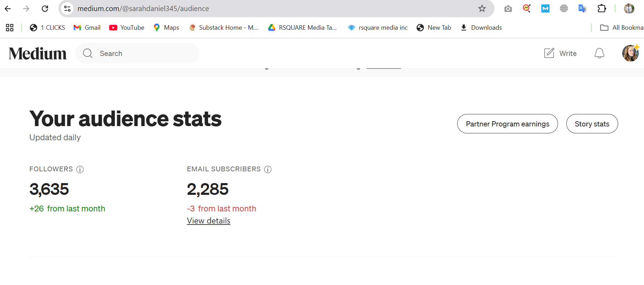This screenshot has height=285, width=644.
Task: Focus the Medium search field
Action: 137,53
